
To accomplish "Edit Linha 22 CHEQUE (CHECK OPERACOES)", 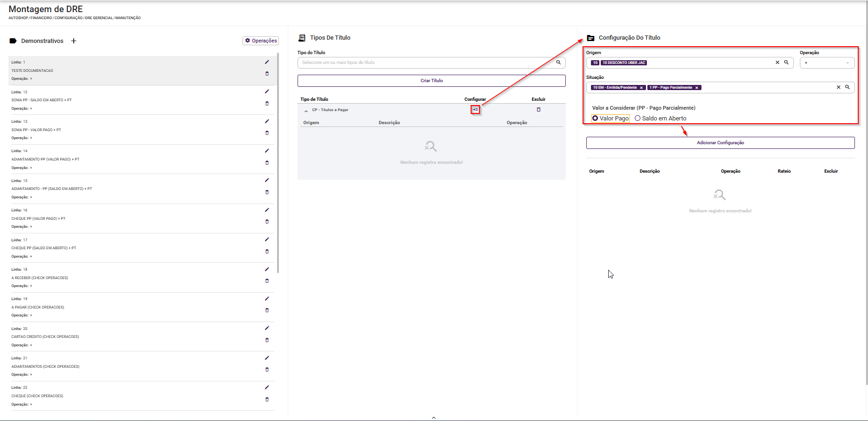I will click(x=267, y=387).
